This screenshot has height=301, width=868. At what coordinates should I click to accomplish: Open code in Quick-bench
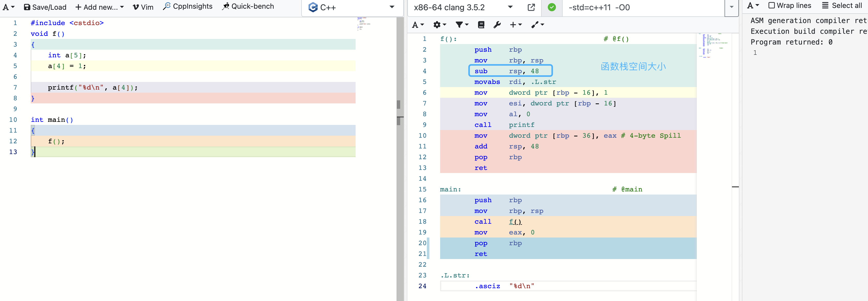(248, 6)
